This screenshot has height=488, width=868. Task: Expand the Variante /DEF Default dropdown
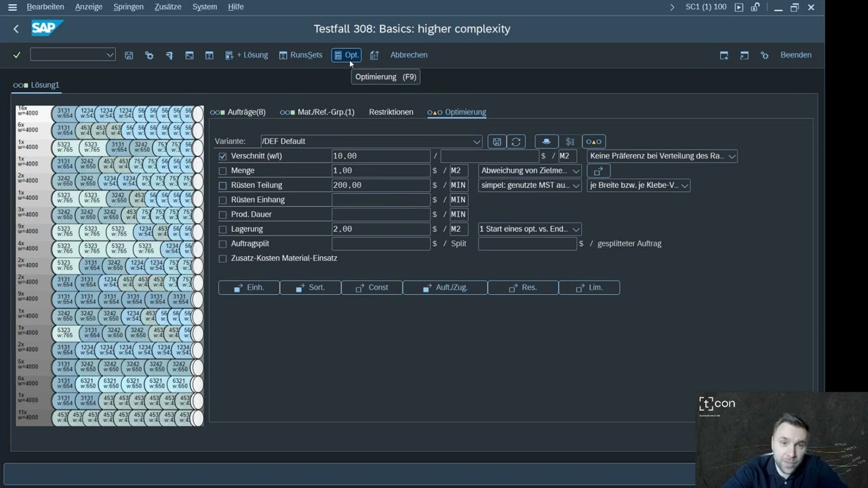coord(476,142)
